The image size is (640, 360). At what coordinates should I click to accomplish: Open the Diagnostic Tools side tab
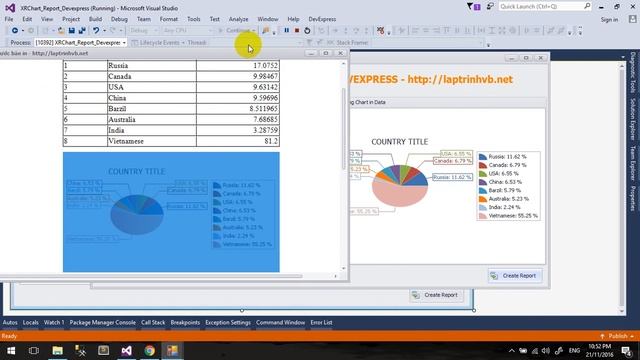[633, 72]
